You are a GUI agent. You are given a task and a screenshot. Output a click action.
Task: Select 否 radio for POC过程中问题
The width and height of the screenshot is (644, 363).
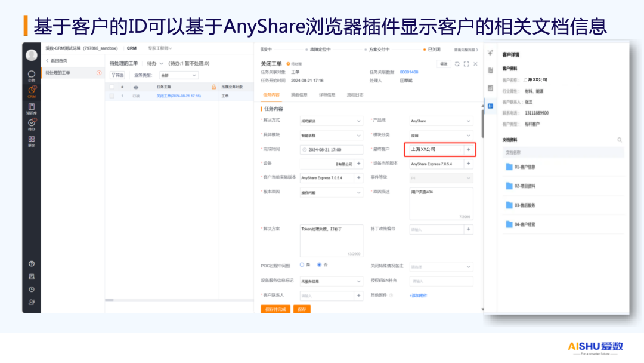pos(319,264)
